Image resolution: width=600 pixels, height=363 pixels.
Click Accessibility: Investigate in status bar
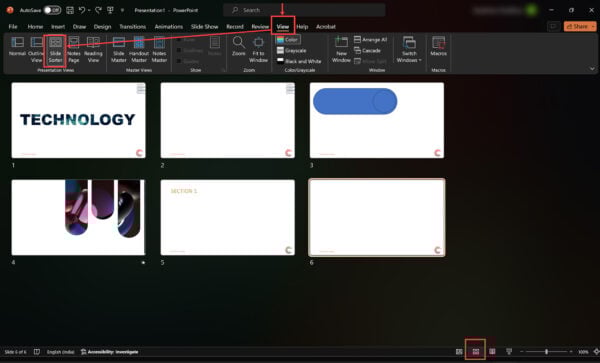109,352
